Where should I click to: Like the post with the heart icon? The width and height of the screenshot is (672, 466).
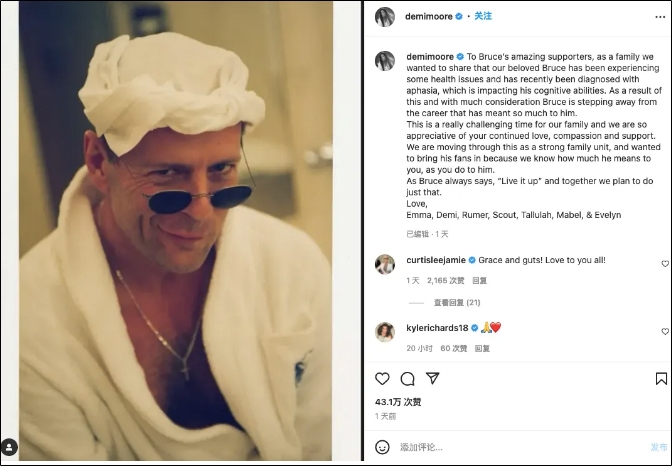pos(382,379)
